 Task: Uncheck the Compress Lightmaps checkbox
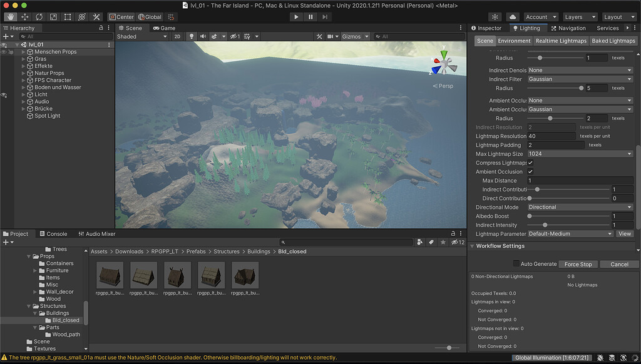pyautogui.click(x=529, y=163)
